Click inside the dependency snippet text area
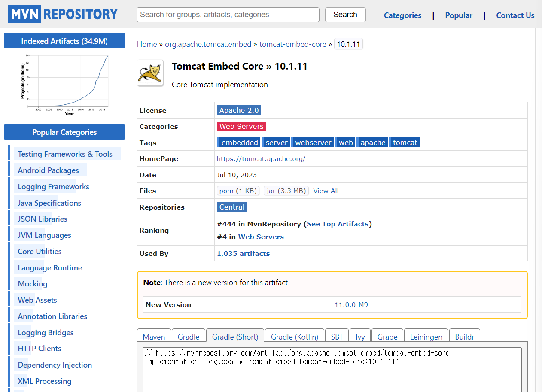542x392 pixels. coord(332,369)
